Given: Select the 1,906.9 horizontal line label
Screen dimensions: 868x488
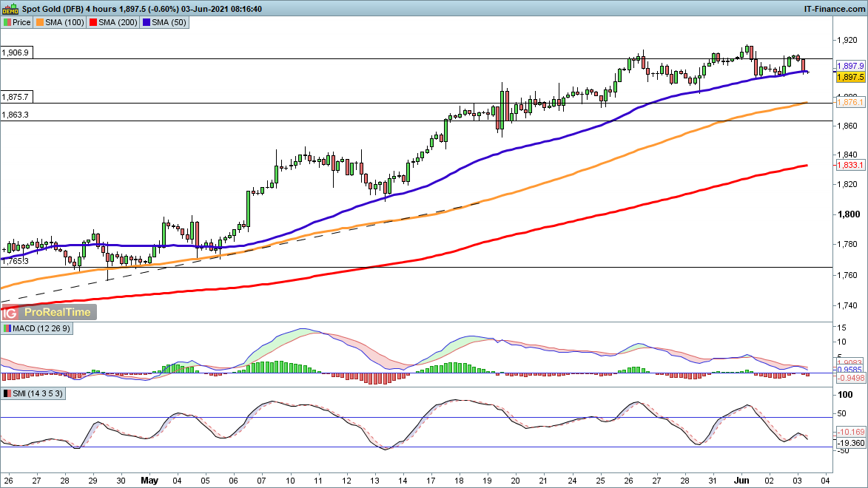Looking at the screenshot, I should [15, 53].
